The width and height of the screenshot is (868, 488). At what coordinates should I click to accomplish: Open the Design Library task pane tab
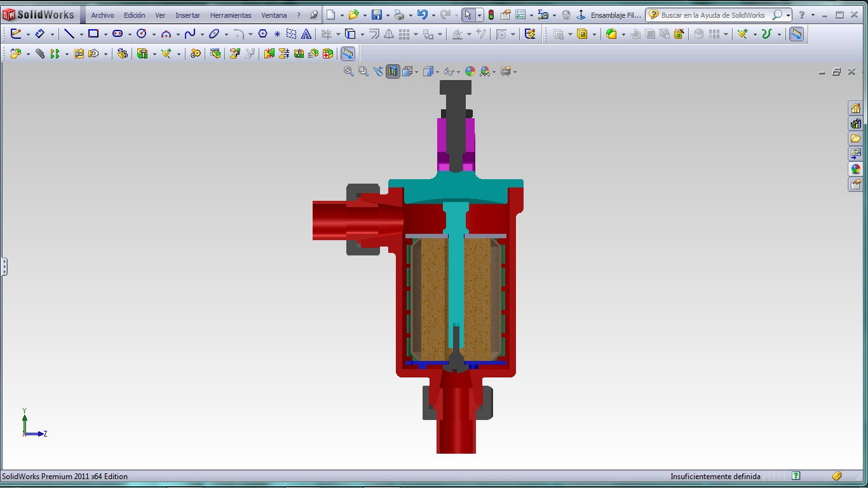click(855, 123)
